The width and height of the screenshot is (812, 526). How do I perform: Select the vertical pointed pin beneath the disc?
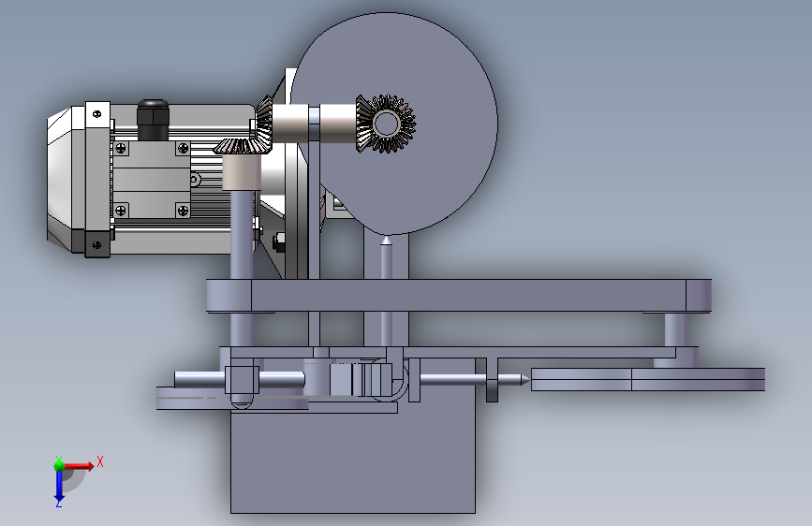click(386, 290)
